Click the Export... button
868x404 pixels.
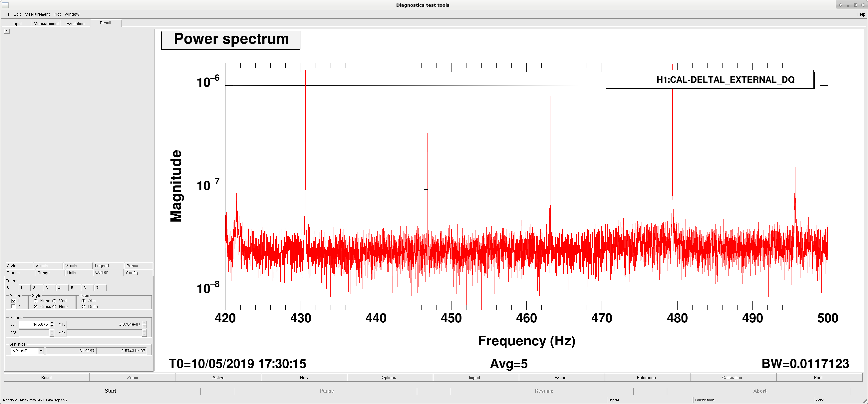(562, 377)
